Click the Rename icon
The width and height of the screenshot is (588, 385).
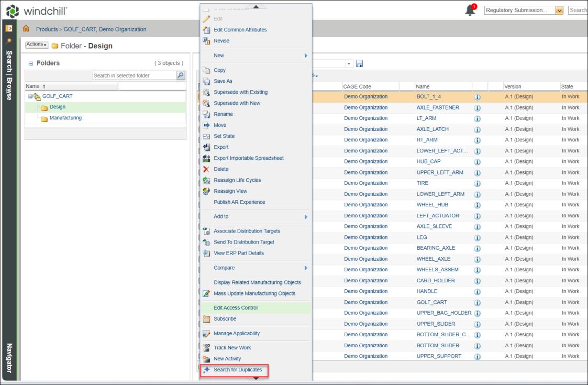(x=206, y=114)
